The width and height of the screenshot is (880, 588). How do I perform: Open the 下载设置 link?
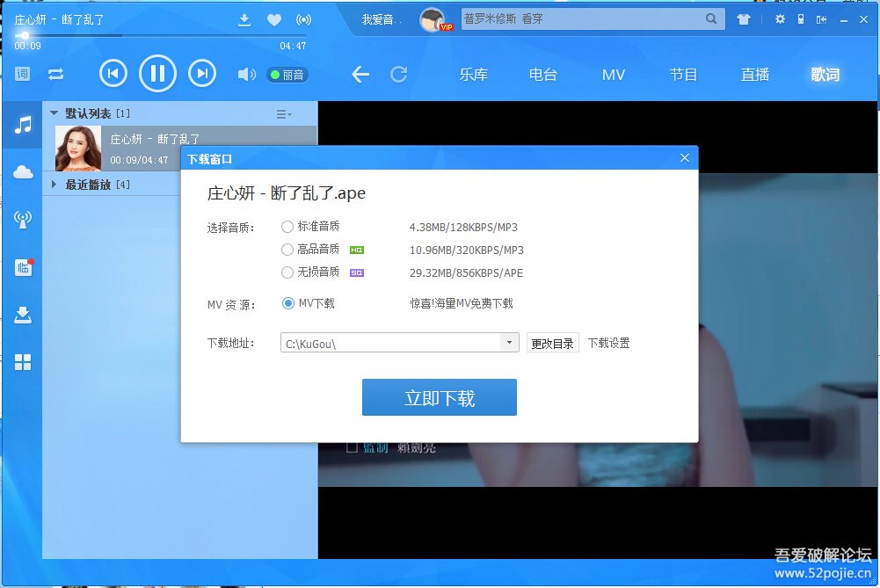pyautogui.click(x=609, y=343)
